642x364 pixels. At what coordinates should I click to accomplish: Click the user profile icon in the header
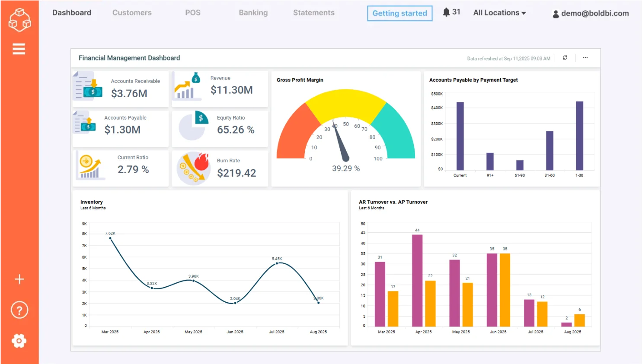pyautogui.click(x=556, y=13)
